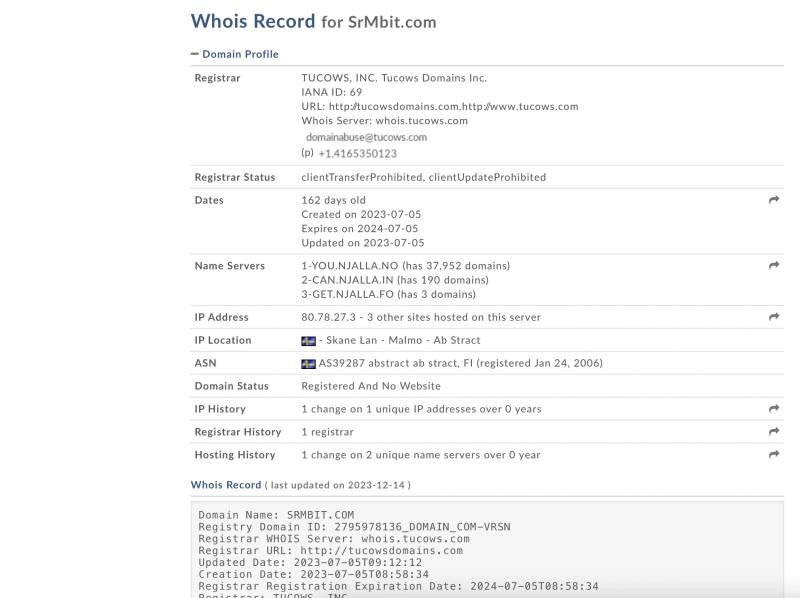Open registrar phone number +1.4165350123
800x598 pixels.
coord(358,154)
